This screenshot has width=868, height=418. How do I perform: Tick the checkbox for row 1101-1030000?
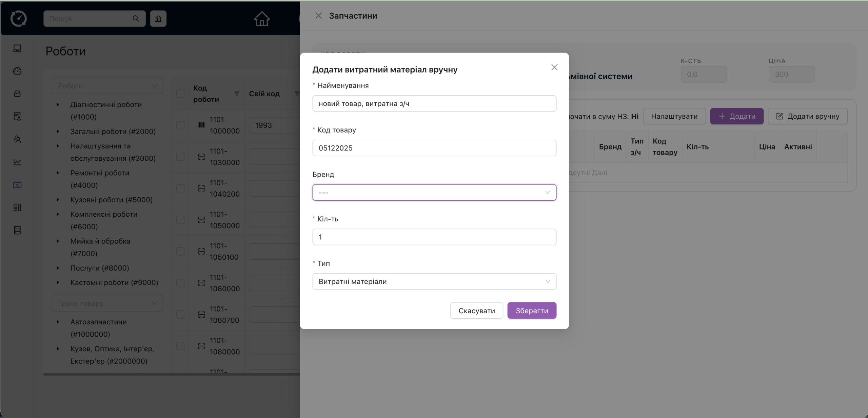[x=180, y=157]
